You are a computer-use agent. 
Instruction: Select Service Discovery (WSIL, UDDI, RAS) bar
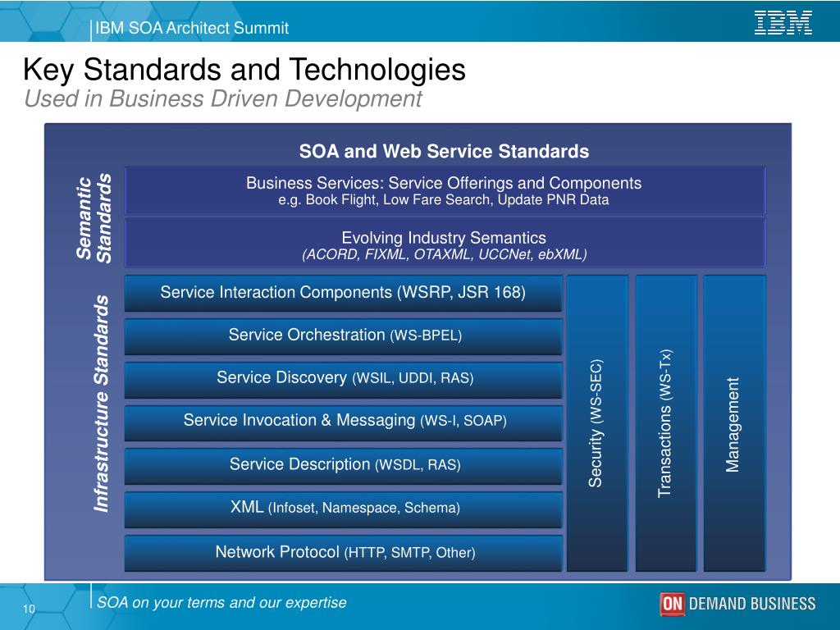tap(344, 380)
